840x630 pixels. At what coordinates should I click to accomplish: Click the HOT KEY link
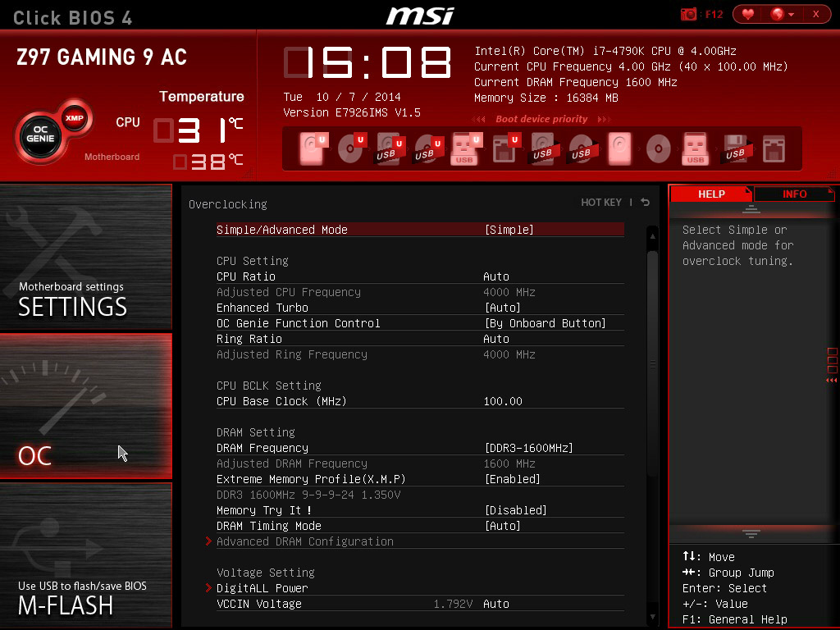[601, 203]
